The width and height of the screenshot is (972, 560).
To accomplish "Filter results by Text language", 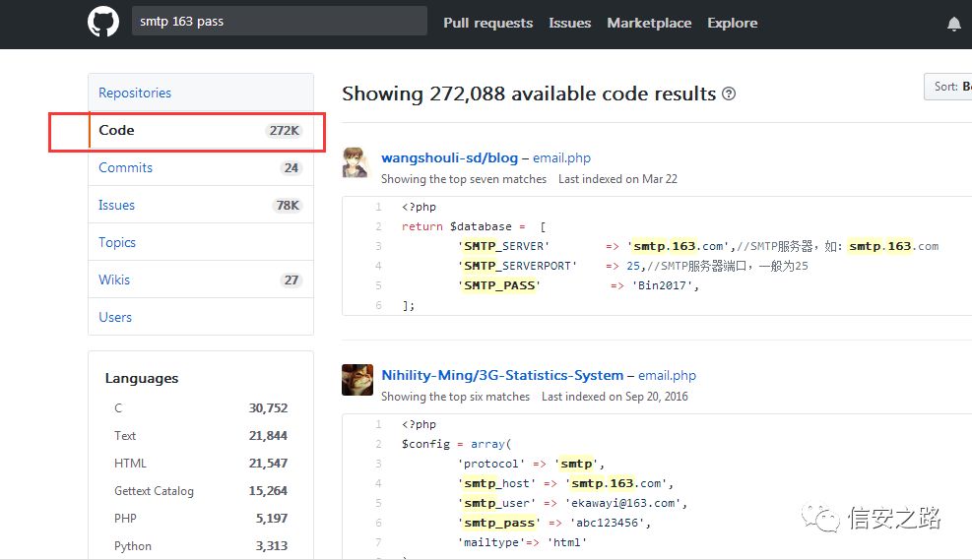I will 201,435.
